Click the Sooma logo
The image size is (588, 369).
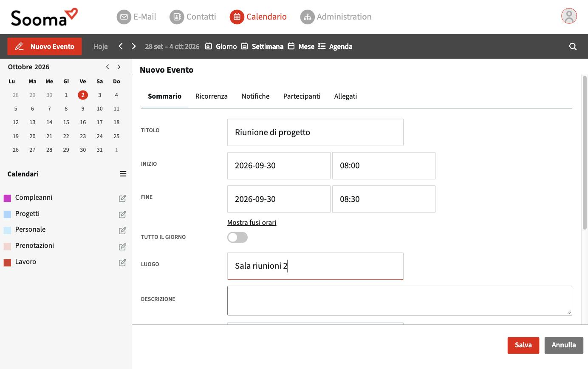coord(44,17)
